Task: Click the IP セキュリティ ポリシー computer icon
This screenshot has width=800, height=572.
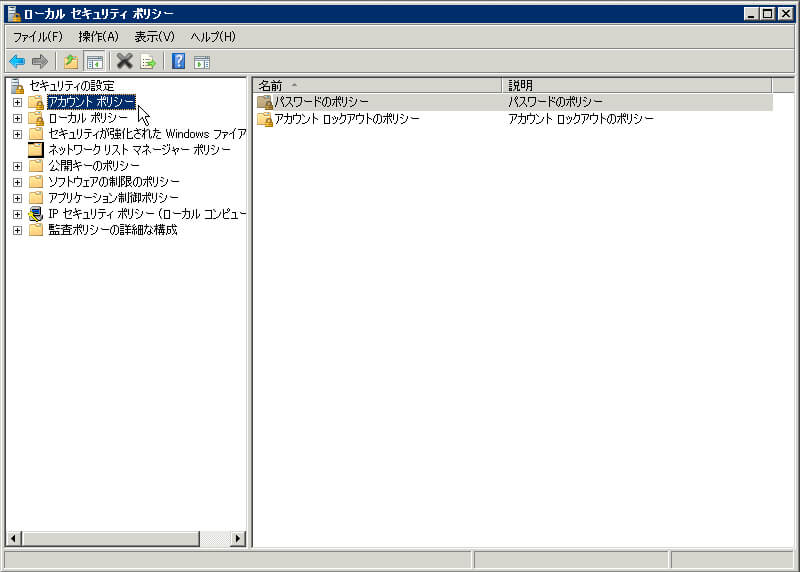Action: [36, 214]
